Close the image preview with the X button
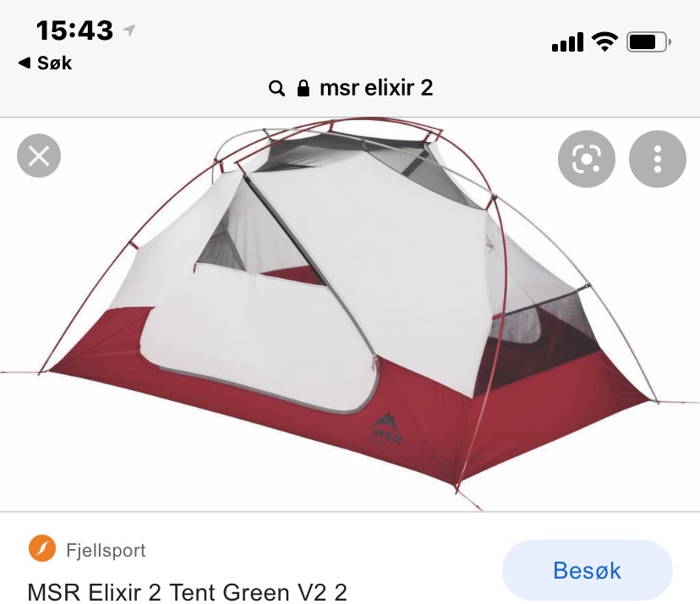Image resolution: width=700 pixels, height=604 pixels. pyautogui.click(x=39, y=156)
